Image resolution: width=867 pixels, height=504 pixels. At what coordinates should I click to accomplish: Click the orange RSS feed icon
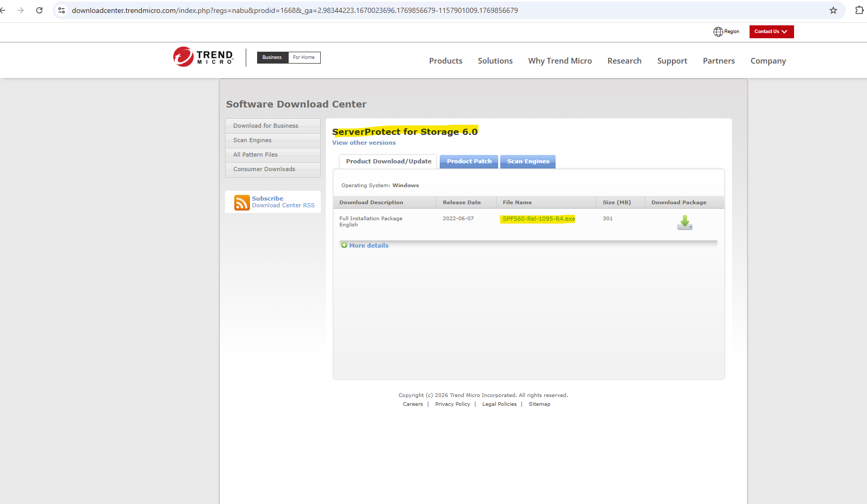pyautogui.click(x=242, y=202)
